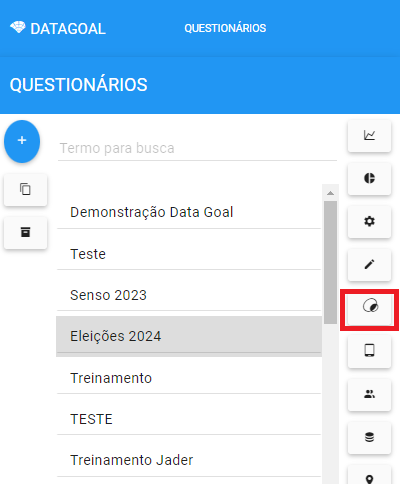Click the QUESTIONÁRIOS menu item in header

pos(225,28)
